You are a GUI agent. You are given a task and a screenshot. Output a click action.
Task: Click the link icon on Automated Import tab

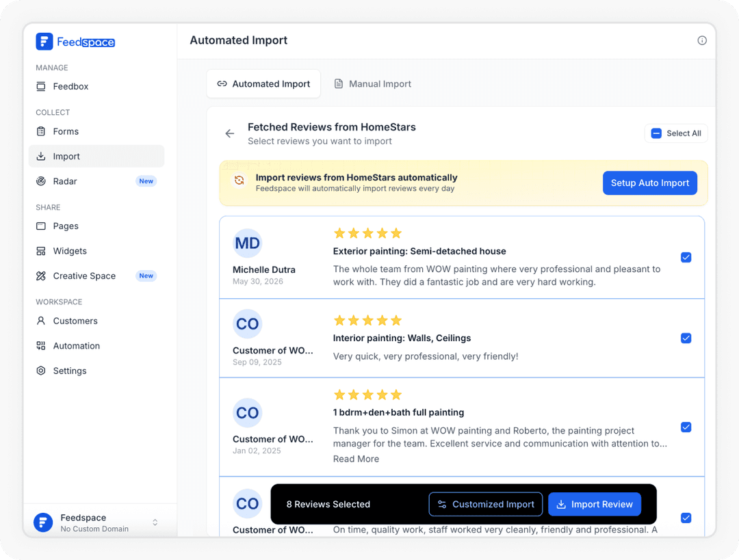pyautogui.click(x=222, y=84)
